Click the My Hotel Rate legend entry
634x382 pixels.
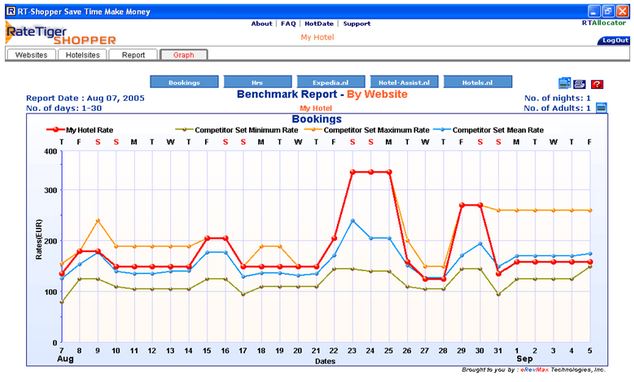[x=80, y=130]
